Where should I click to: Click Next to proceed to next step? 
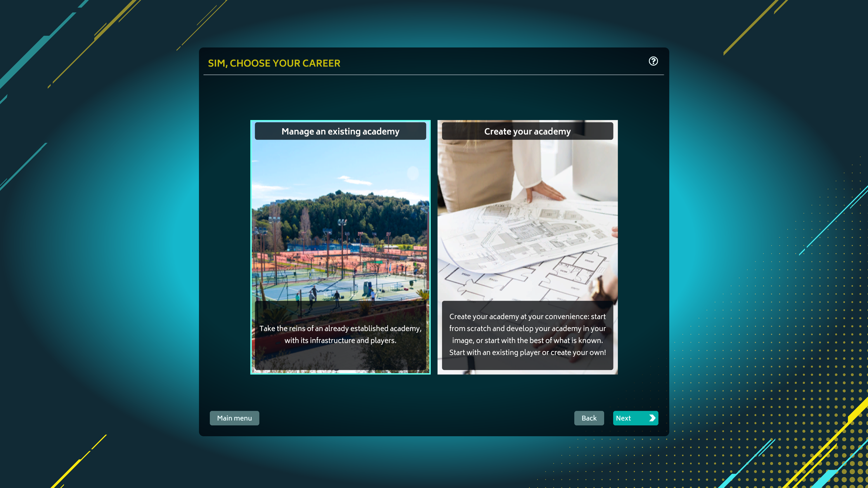[x=635, y=418]
